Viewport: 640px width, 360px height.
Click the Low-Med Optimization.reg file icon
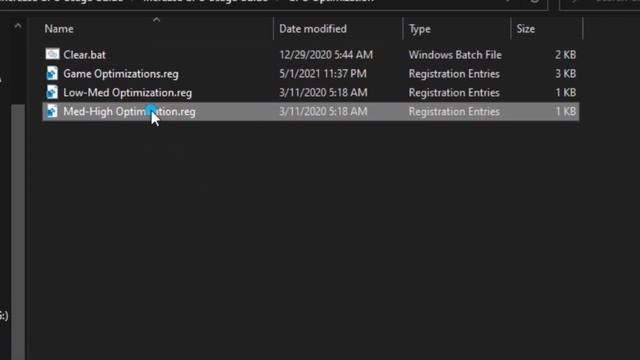pyautogui.click(x=52, y=92)
